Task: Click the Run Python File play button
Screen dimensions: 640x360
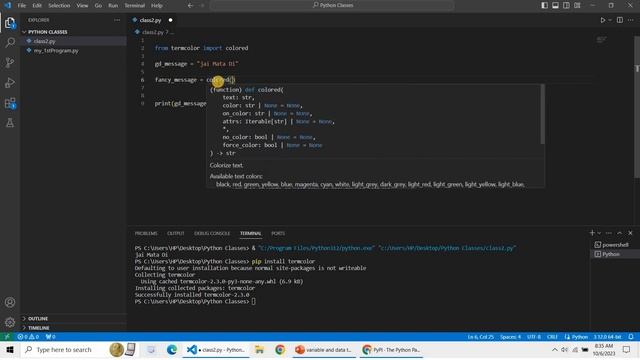Action: click(602, 20)
